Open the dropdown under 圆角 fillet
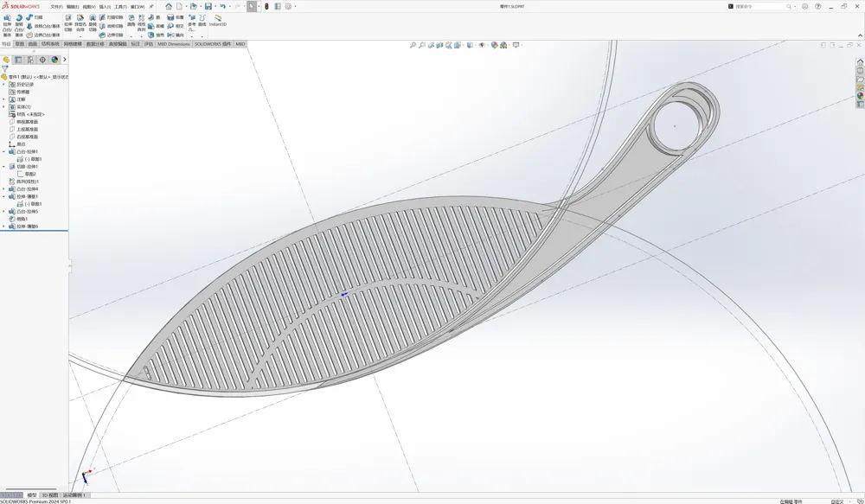This screenshot has width=865, height=504. pyautogui.click(x=131, y=35)
